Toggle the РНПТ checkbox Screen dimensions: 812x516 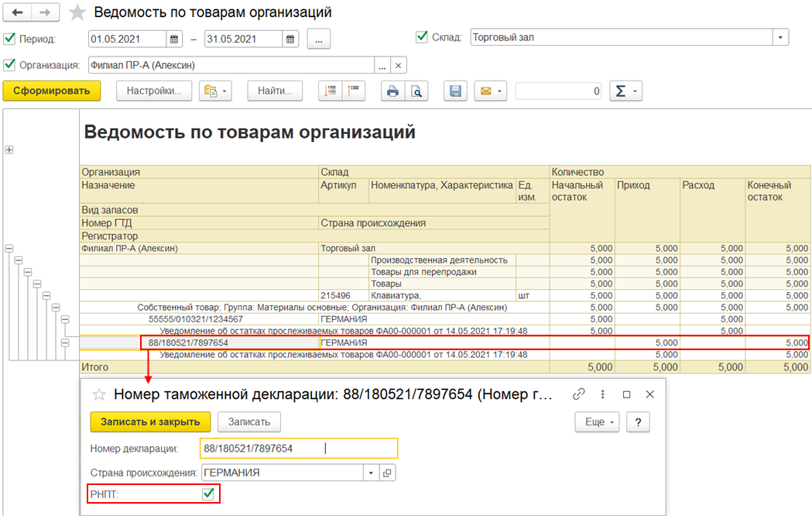(207, 494)
